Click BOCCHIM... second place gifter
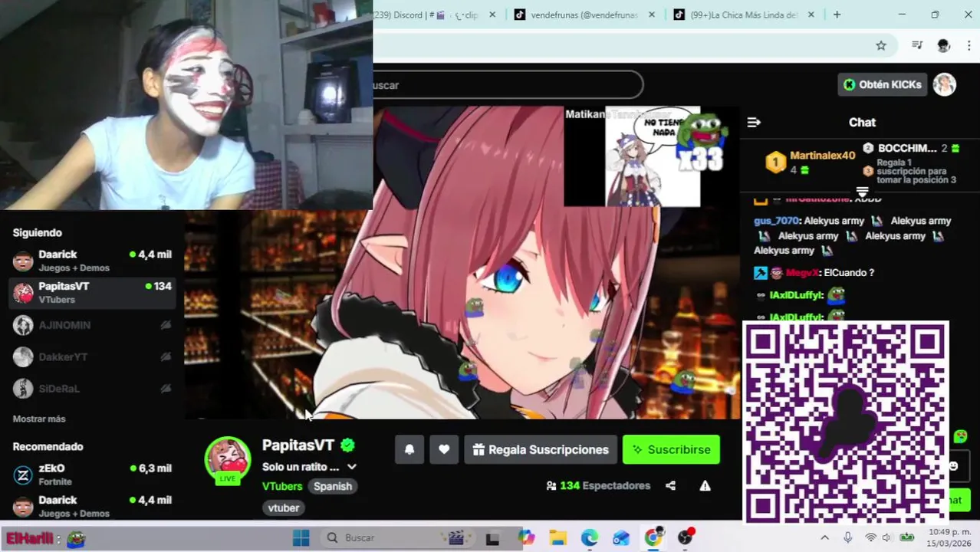The height and width of the screenshot is (552, 980). tap(910, 148)
